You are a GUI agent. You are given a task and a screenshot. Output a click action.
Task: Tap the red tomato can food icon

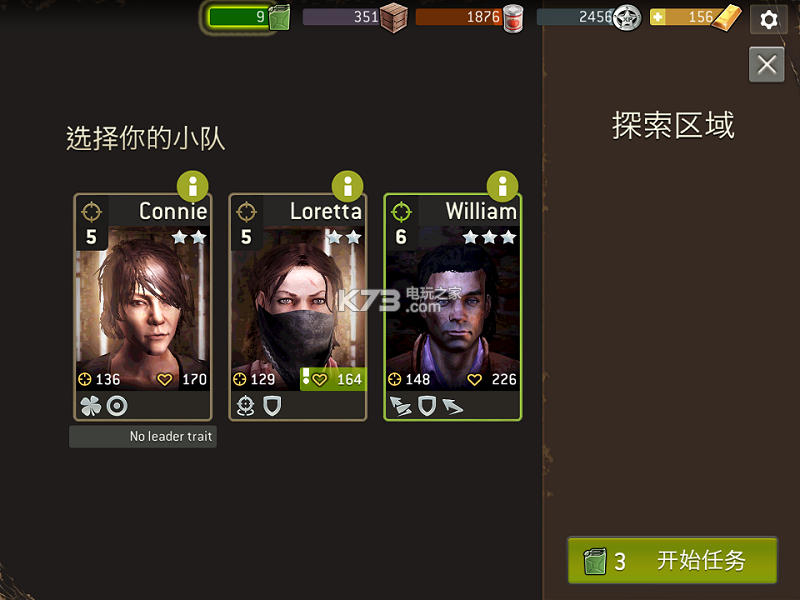click(513, 18)
